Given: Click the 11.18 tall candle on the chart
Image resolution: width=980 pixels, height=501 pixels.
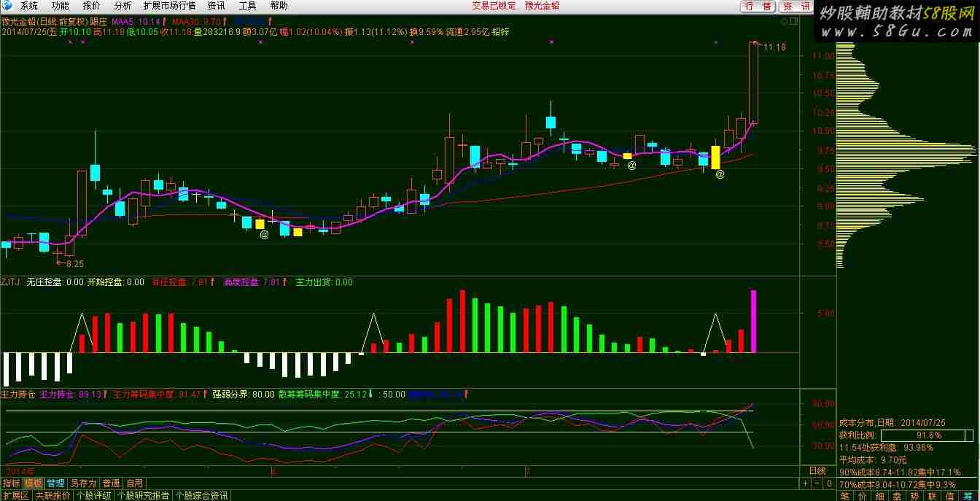Looking at the screenshot, I should click(753, 82).
